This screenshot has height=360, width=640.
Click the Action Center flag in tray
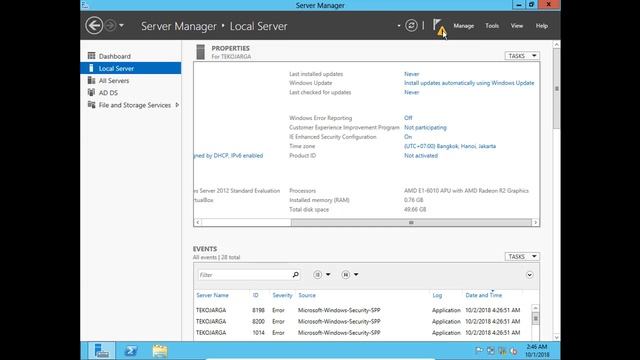(479, 351)
